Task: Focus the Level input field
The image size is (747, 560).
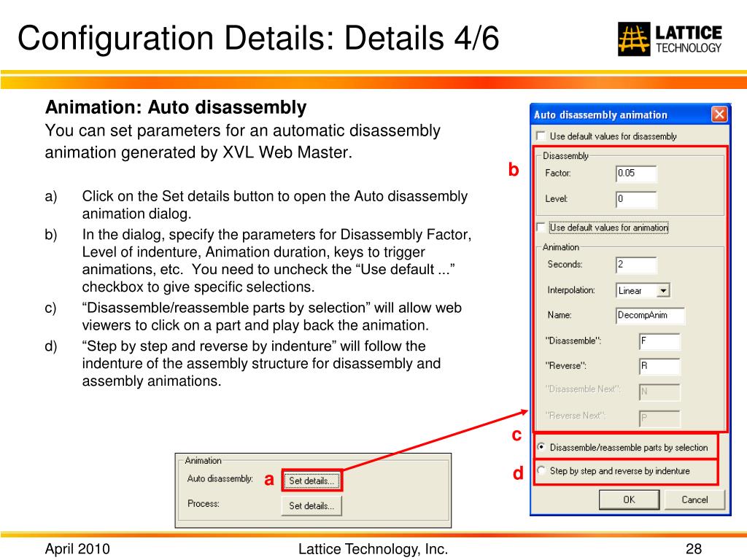Action: (636, 199)
